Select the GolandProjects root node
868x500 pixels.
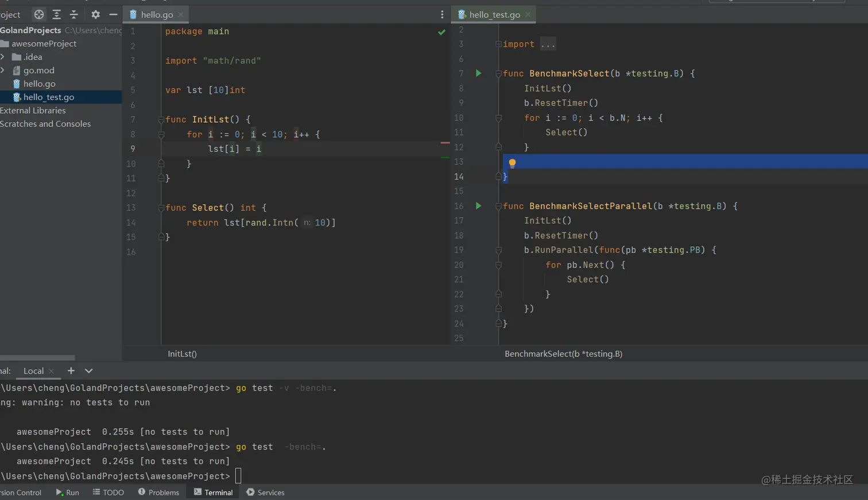tap(30, 30)
